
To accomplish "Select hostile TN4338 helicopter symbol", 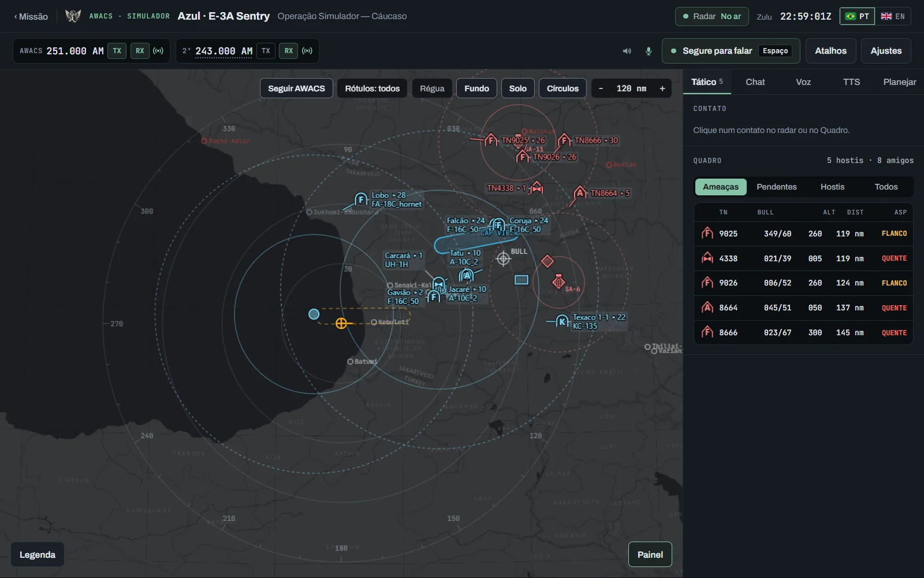I will pyautogui.click(x=536, y=188).
